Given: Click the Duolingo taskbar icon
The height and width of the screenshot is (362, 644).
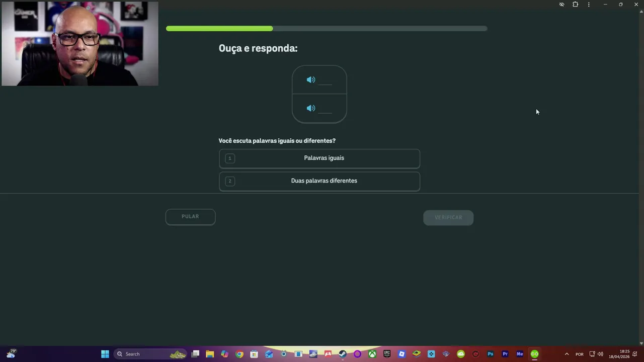Looking at the screenshot, I should (x=534, y=354).
